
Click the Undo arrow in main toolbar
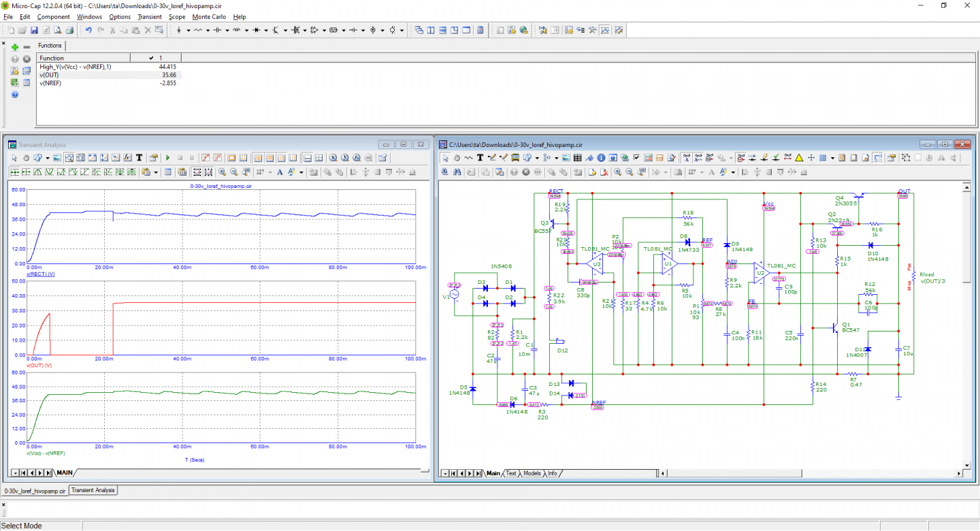[x=88, y=30]
